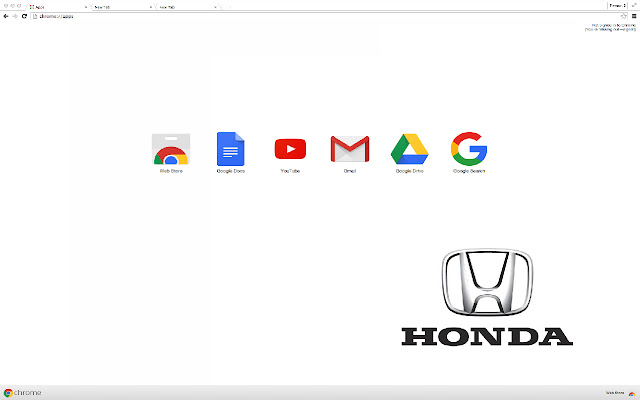Open the Web Store app icon
640x400 pixels.
click(171, 149)
